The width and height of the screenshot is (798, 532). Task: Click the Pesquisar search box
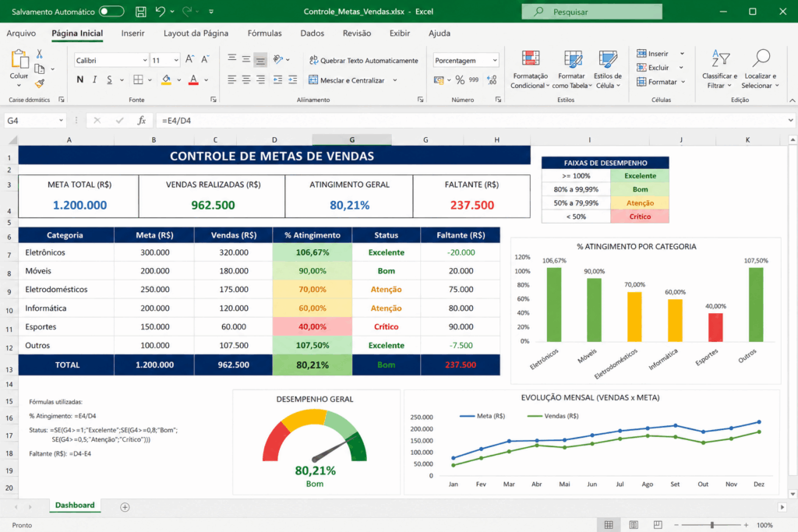tap(592, 11)
